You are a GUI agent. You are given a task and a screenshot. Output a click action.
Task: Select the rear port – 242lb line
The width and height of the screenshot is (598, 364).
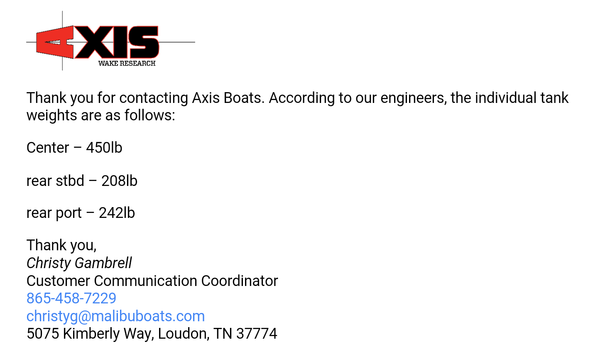point(81,213)
